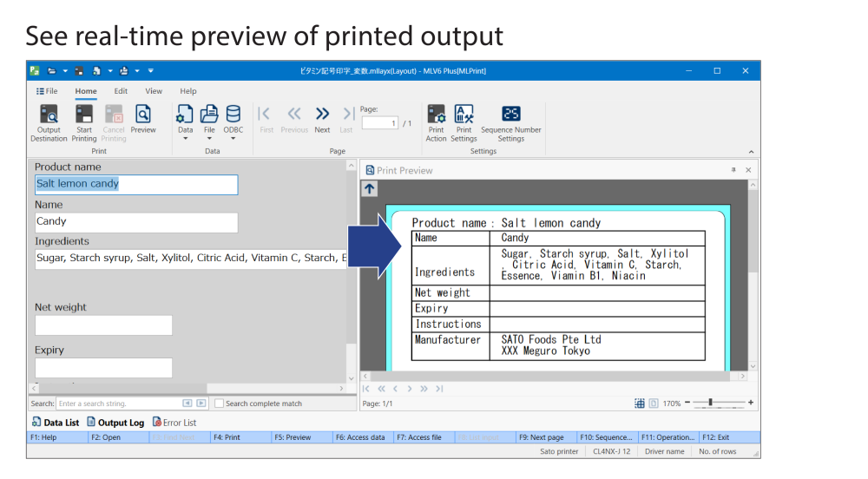
Task: Open Print Settings
Action: [x=464, y=123]
